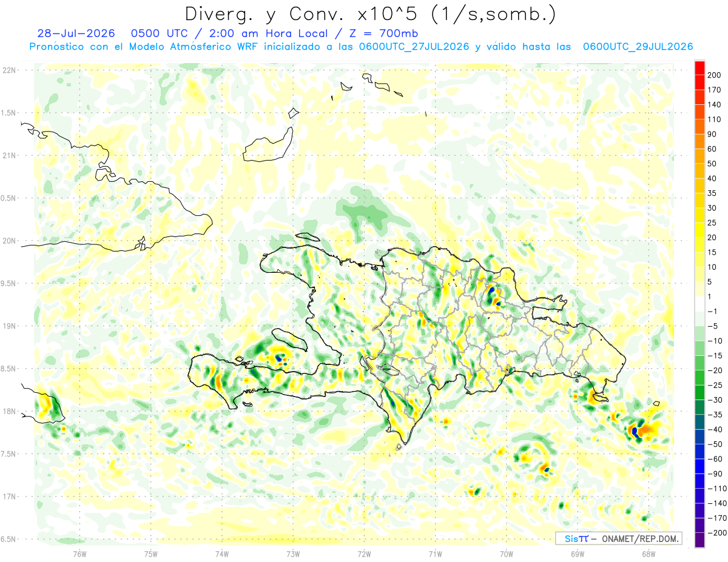The width and height of the screenshot is (728, 562).
Task: Click the white color scale segment between 1 and -1
Action: point(699,304)
